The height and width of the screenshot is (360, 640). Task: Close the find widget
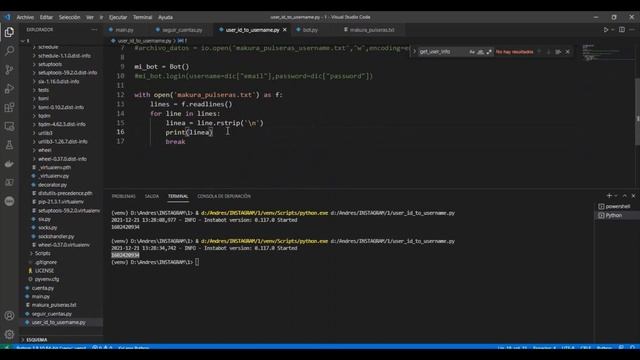(567, 52)
